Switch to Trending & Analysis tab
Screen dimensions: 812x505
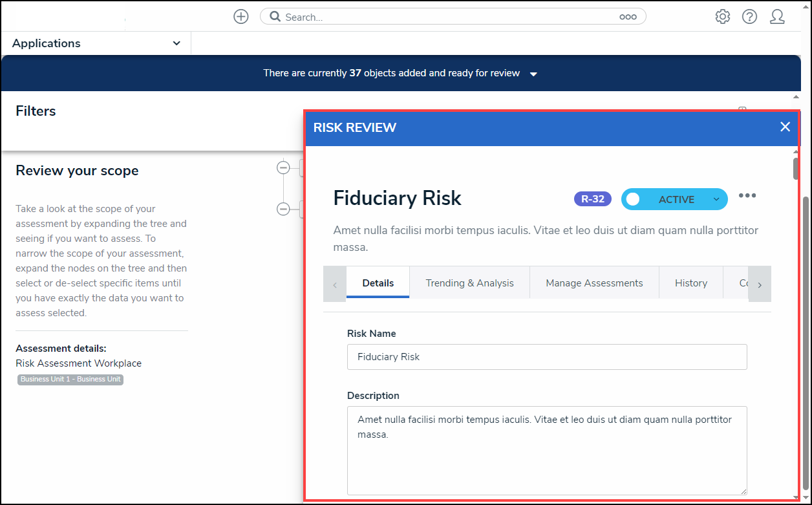[x=469, y=283]
